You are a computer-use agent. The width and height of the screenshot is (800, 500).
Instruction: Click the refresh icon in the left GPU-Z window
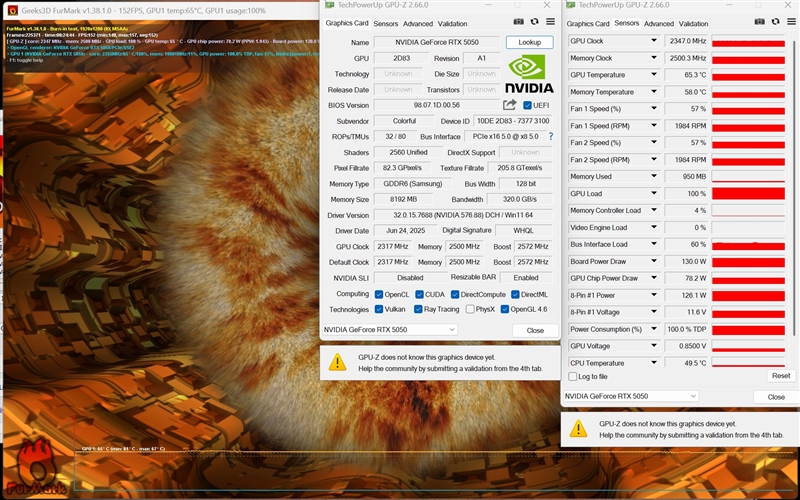[x=534, y=21]
